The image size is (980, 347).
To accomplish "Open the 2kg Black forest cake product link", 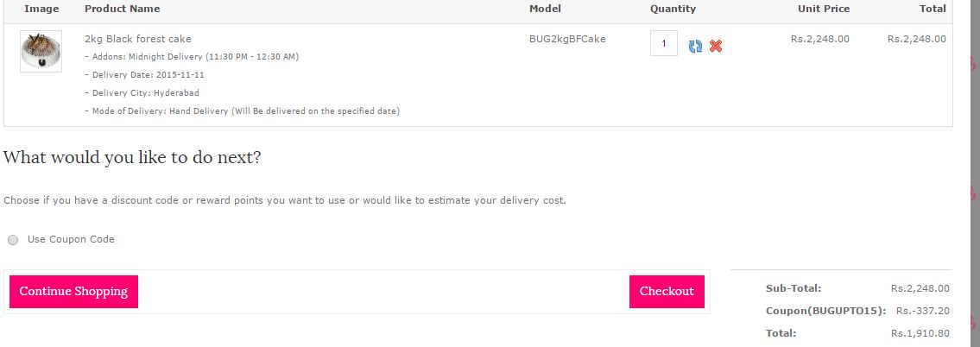I will [x=138, y=39].
